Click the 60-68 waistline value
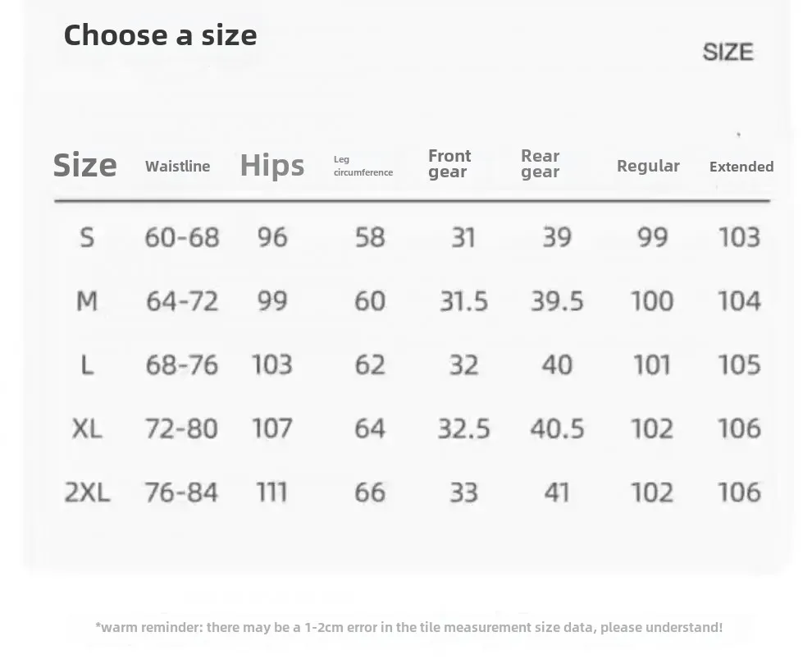812x664 pixels. [182, 238]
